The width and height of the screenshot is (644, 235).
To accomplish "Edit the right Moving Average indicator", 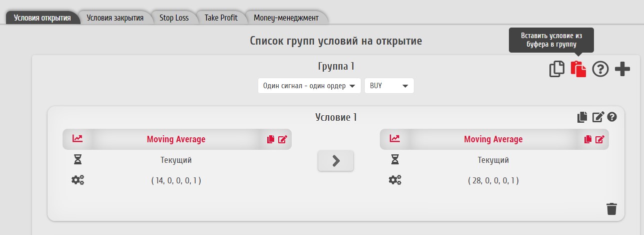I will tap(600, 139).
